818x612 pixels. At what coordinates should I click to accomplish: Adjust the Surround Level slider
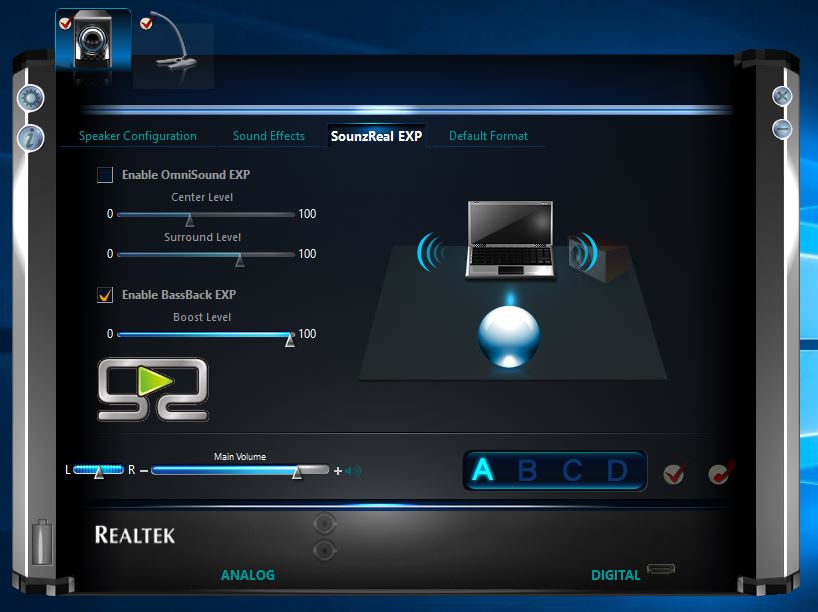point(206,255)
